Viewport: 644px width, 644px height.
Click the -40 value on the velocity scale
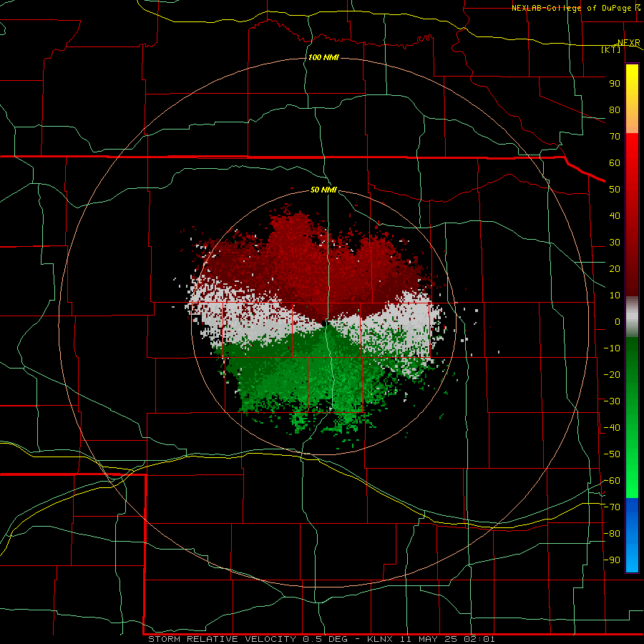(x=612, y=428)
